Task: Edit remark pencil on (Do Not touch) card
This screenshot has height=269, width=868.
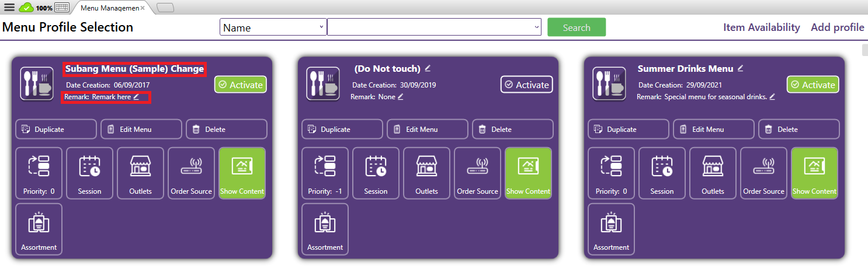Action: 401,97
